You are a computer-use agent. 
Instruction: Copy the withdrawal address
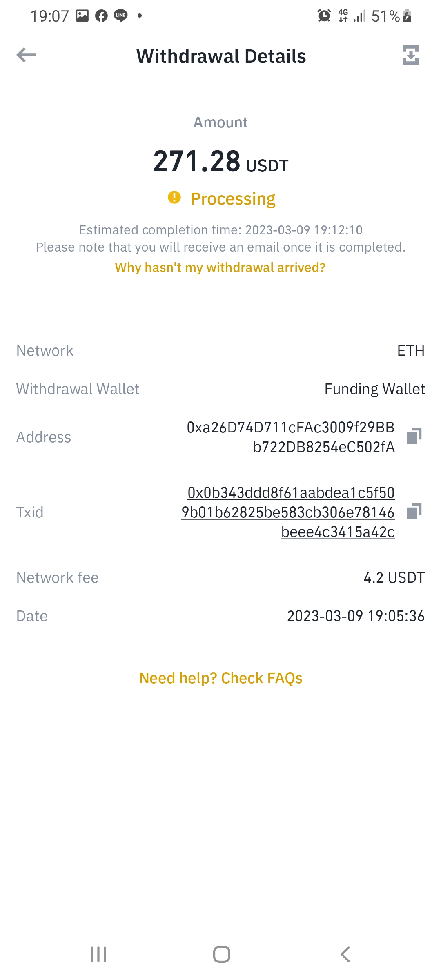click(x=414, y=436)
